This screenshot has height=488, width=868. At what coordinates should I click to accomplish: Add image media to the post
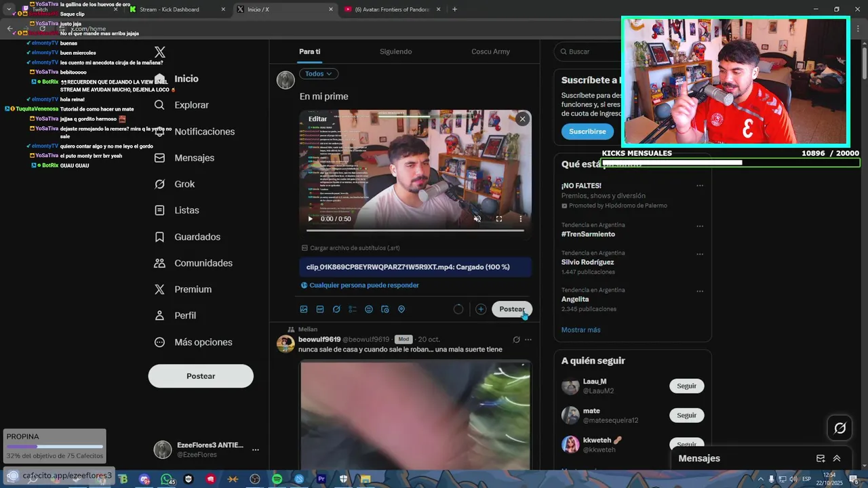304,309
